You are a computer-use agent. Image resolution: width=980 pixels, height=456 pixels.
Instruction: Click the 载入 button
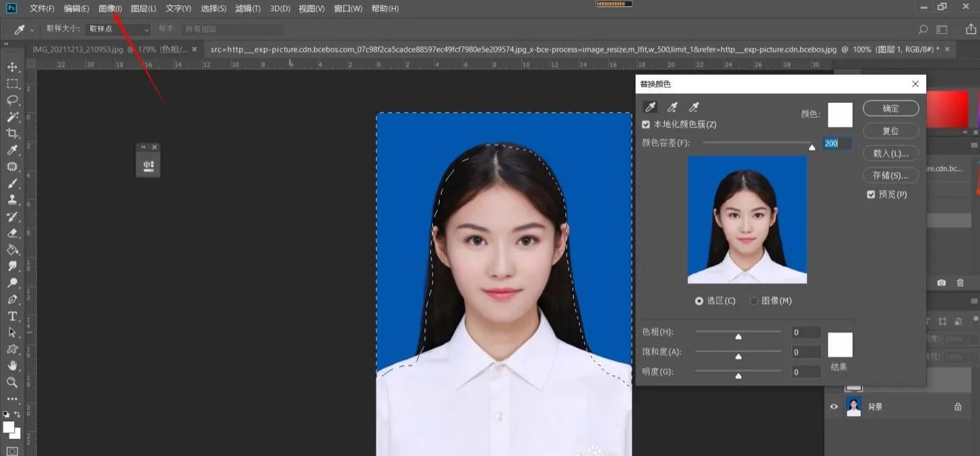pos(890,153)
